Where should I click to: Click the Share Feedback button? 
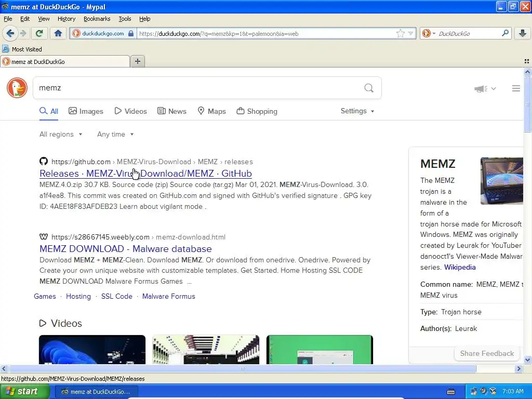point(487,353)
